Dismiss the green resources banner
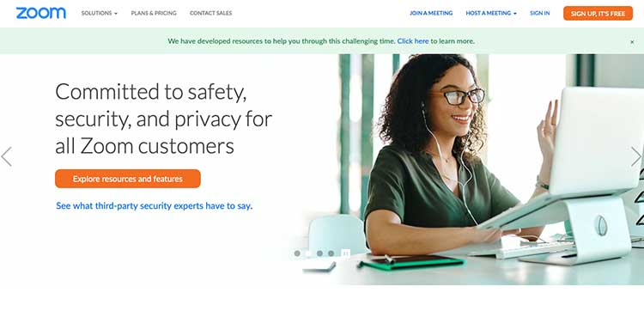The width and height of the screenshot is (644, 311). point(632,41)
